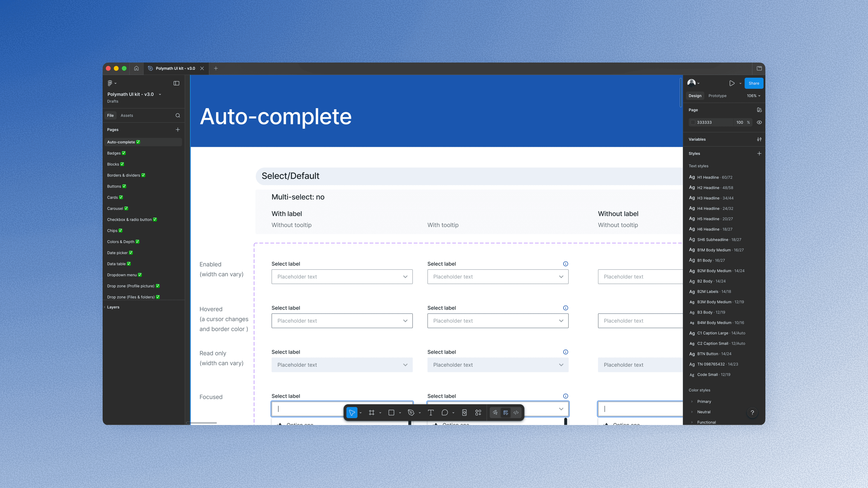Open variables settings icon
This screenshot has height=488, width=868.
759,139
